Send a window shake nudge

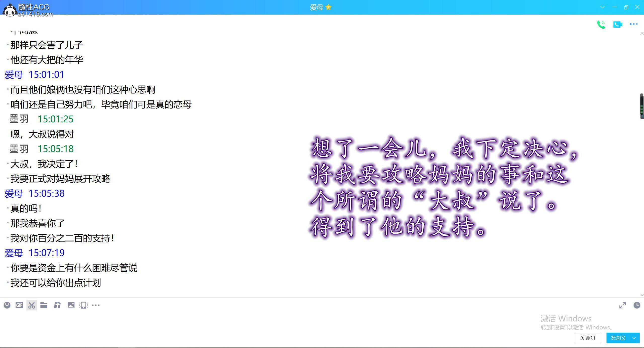tap(84, 305)
